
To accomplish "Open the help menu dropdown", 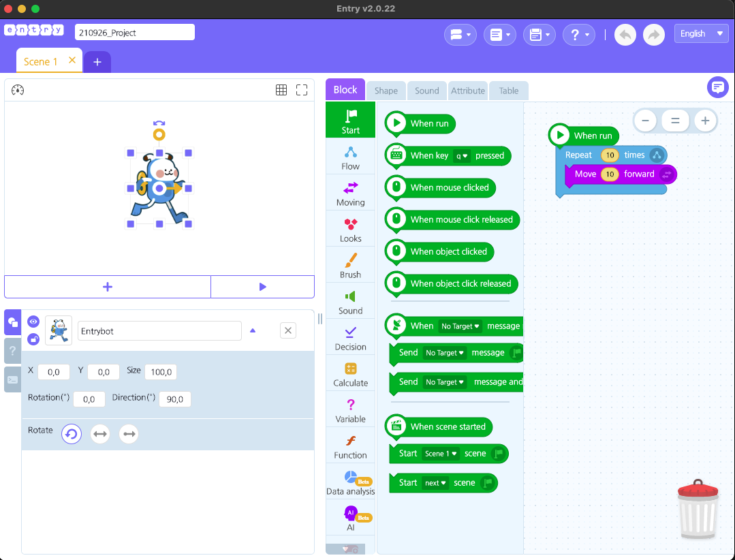I will pyautogui.click(x=579, y=35).
